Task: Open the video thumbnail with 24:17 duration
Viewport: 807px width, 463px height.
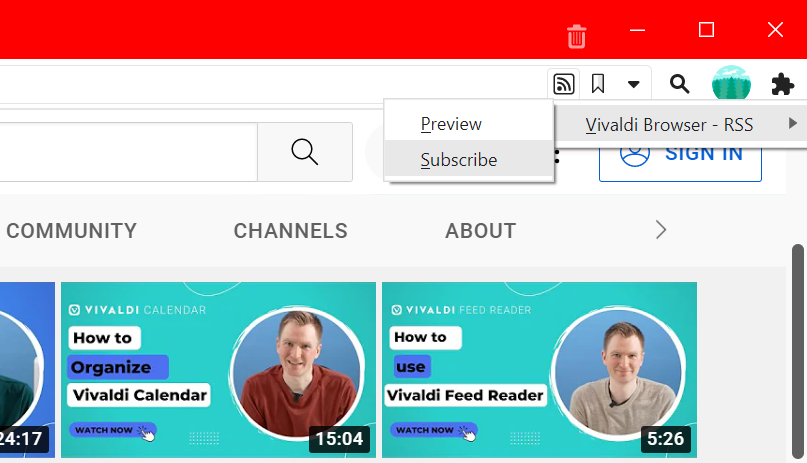Action: point(27,369)
